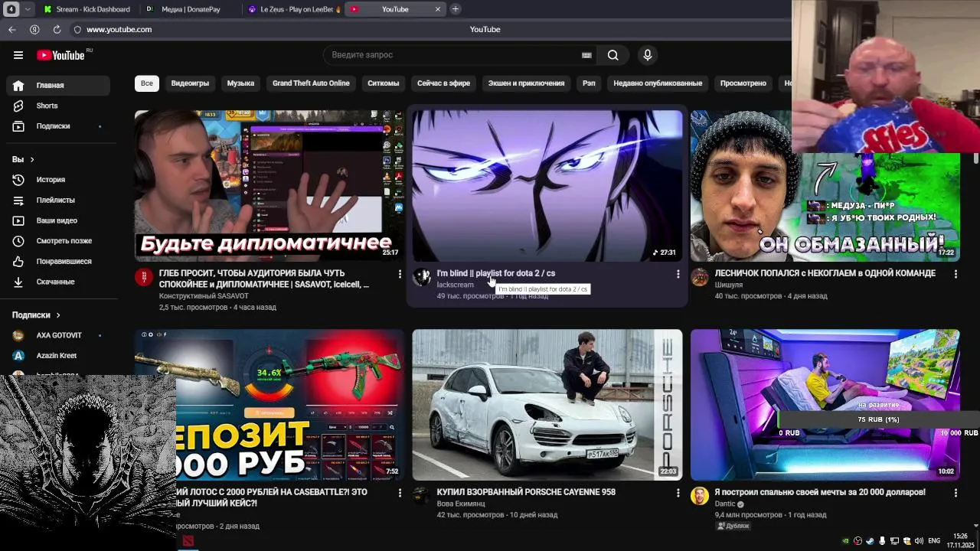Expand the Подписки section header

(36, 315)
